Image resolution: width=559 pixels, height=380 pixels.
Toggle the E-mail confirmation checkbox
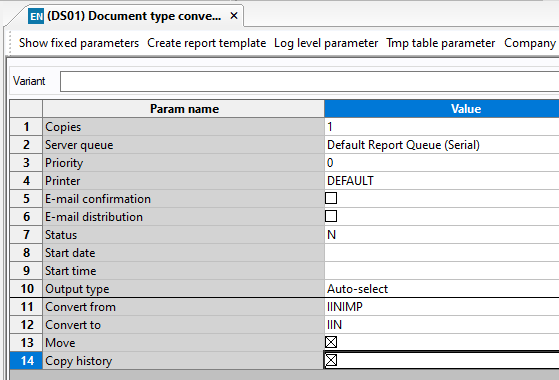[331, 198]
